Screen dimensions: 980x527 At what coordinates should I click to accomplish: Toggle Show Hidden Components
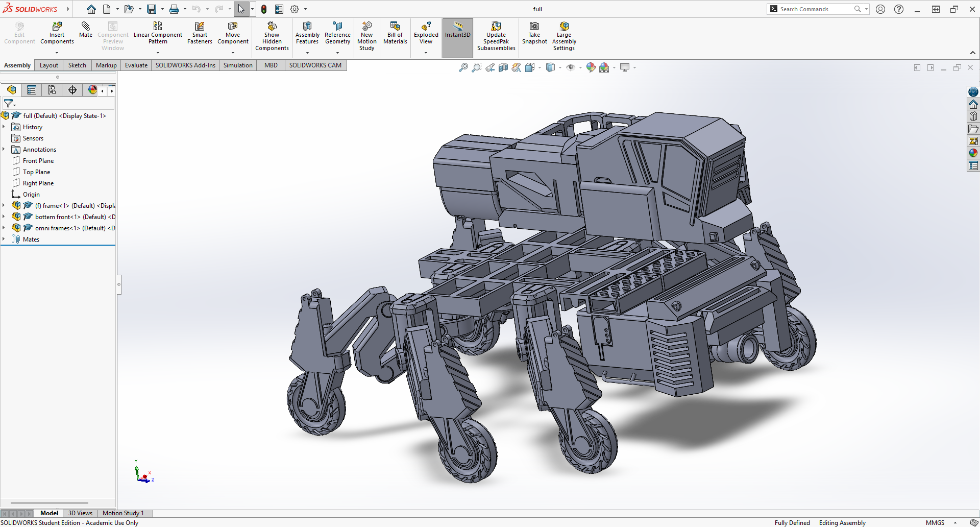(272, 27)
